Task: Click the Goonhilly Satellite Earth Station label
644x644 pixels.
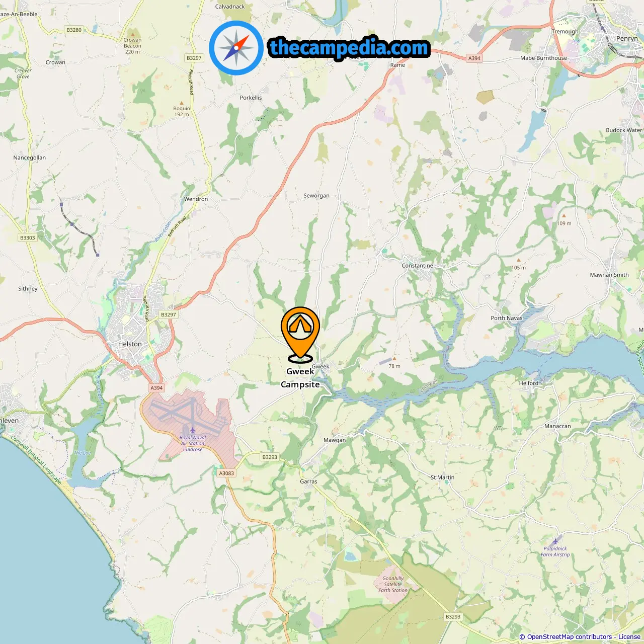Action: [393, 585]
